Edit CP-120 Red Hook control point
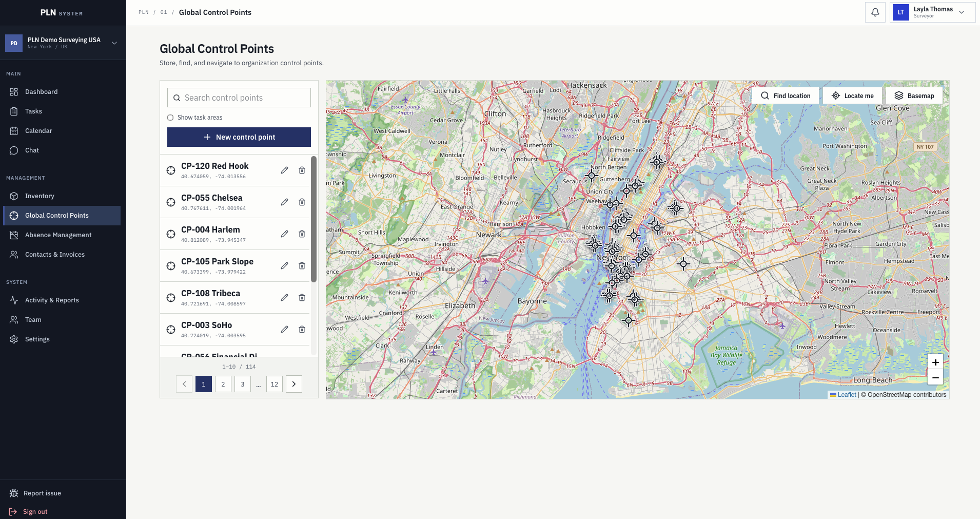Screen dimensions: 980x519 coord(284,170)
